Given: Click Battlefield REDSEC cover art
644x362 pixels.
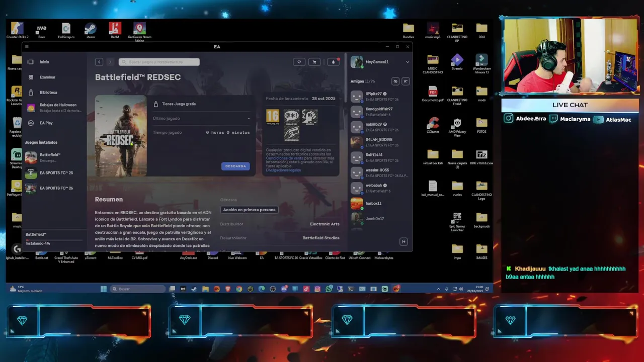Looking at the screenshot, I should click(x=121, y=136).
